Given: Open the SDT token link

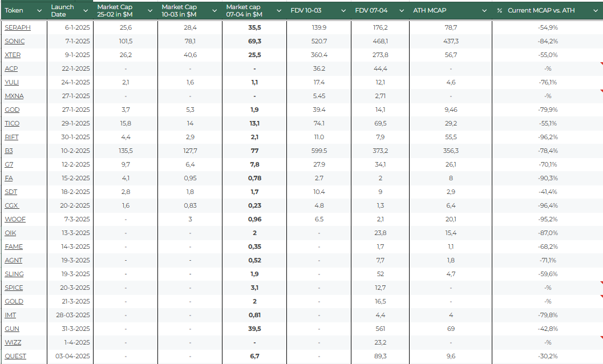Looking at the screenshot, I should pos(11,192).
